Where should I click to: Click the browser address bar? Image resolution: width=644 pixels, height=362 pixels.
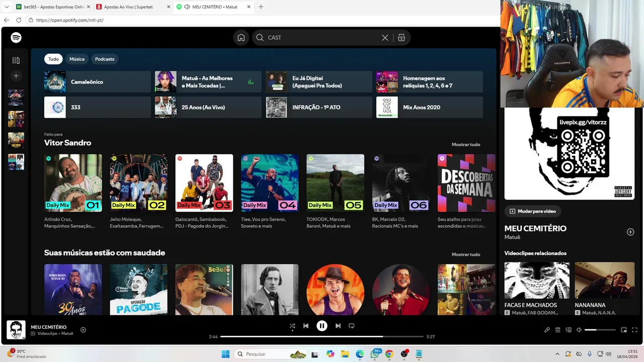(x=262, y=20)
